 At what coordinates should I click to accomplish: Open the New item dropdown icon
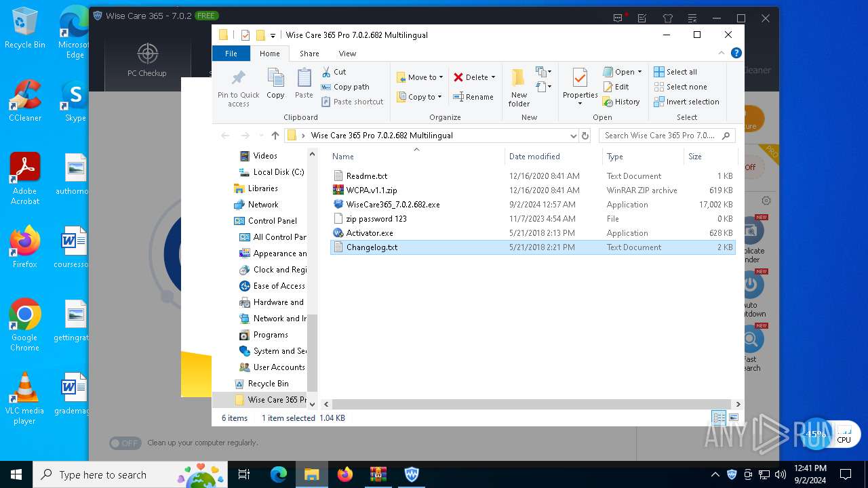542,72
